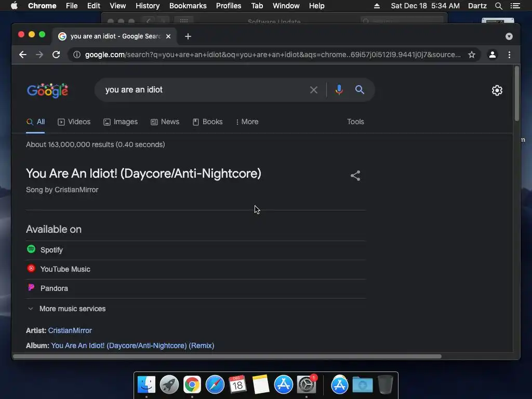Select the All results tab
The image size is (532, 399).
pos(36,122)
